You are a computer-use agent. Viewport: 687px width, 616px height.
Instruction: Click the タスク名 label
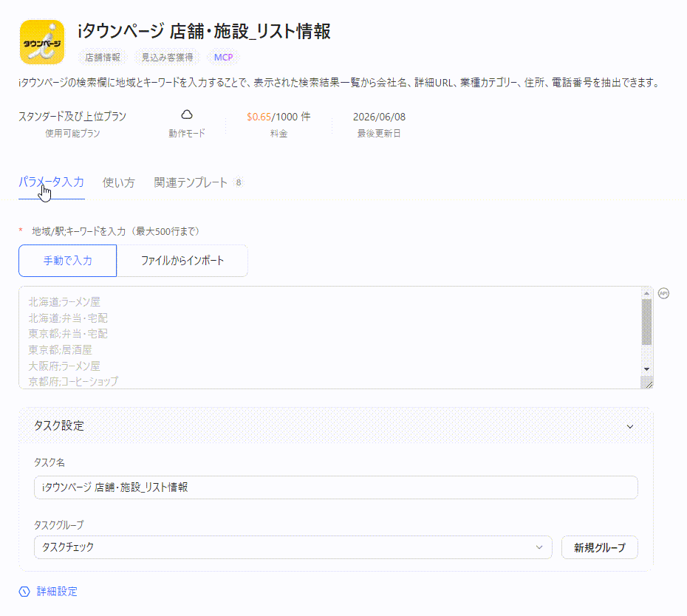click(x=49, y=462)
